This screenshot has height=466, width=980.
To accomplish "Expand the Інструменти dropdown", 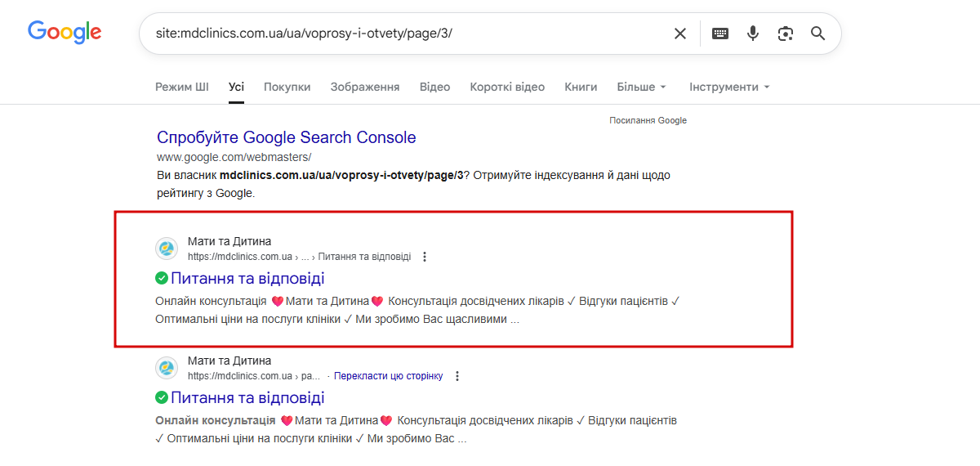I will [x=728, y=87].
